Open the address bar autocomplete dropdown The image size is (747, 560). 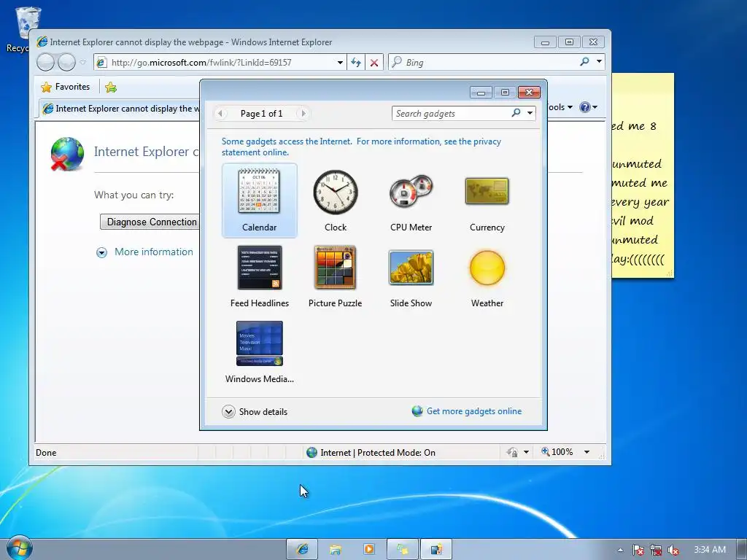coord(340,63)
